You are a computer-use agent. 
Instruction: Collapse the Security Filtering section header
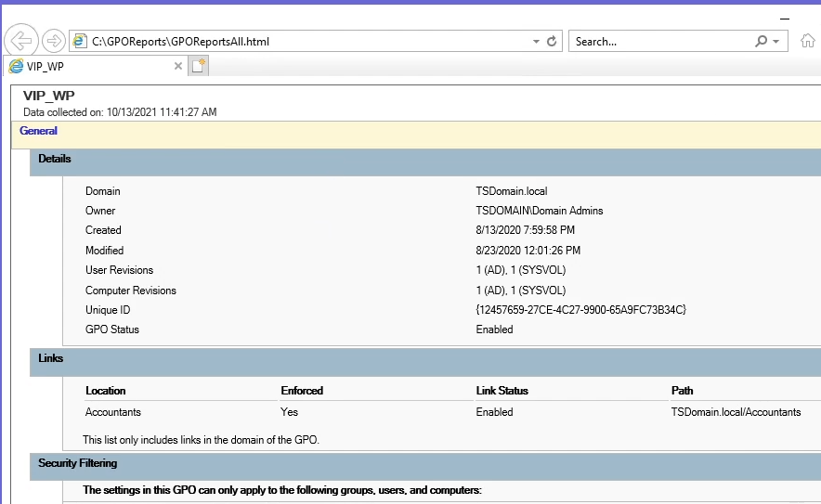(x=77, y=462)
